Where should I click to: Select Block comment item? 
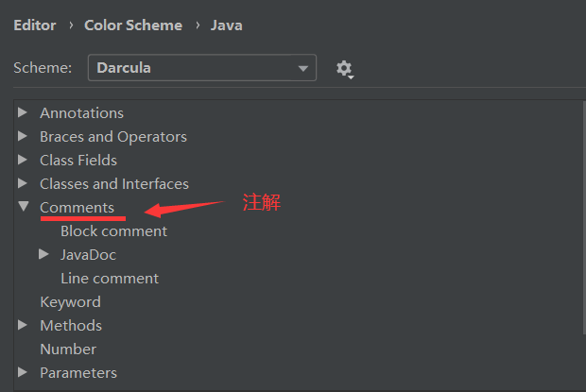[x=113, y=230]
